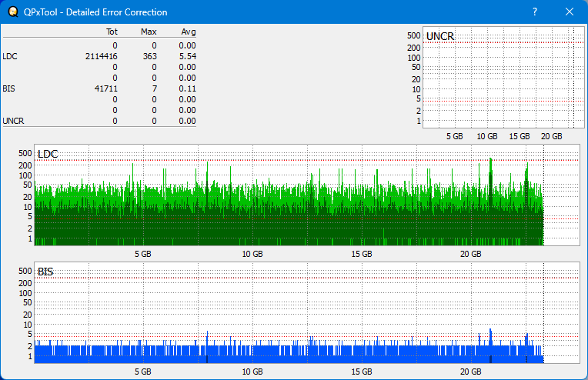
Task: Click the window title 'QPxTool - Detailed Error Correction'
Action: [96, 12]
